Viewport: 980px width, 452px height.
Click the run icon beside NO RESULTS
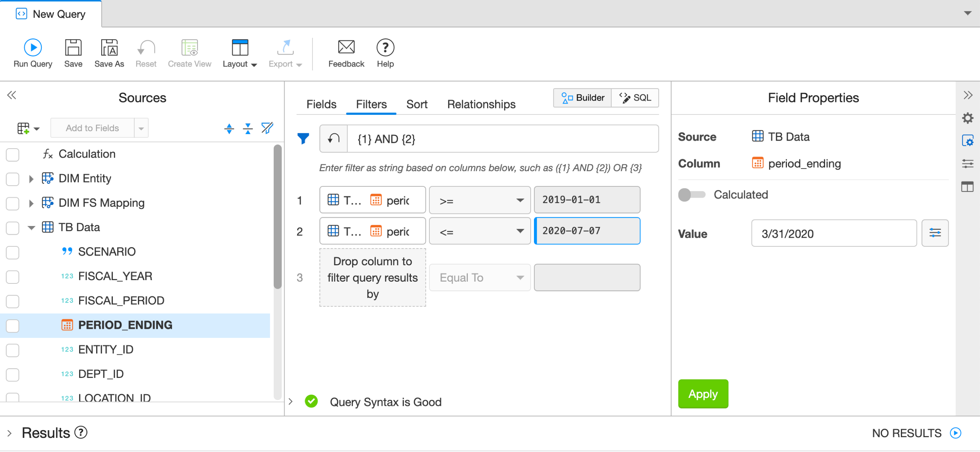955,433
